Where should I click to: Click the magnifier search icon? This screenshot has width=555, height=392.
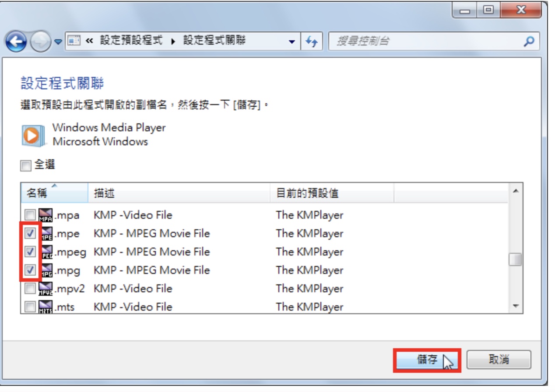click(529, 42)
